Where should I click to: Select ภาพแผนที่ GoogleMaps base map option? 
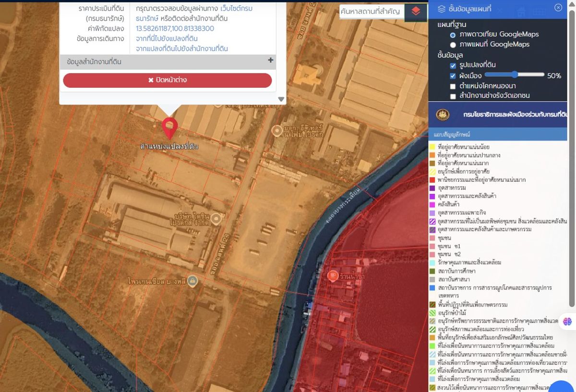453,45
